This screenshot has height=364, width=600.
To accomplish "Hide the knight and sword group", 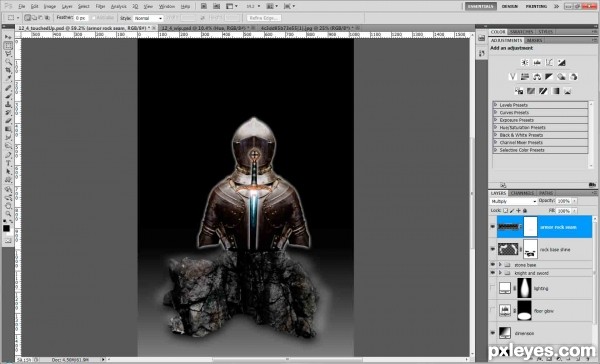I will 492,273.
